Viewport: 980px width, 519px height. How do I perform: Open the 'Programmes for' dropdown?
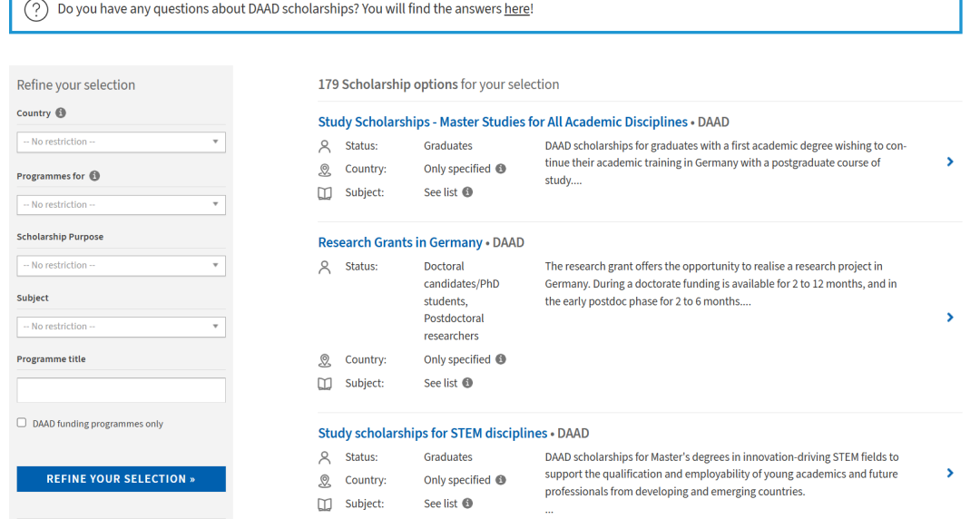pos(121,205)
